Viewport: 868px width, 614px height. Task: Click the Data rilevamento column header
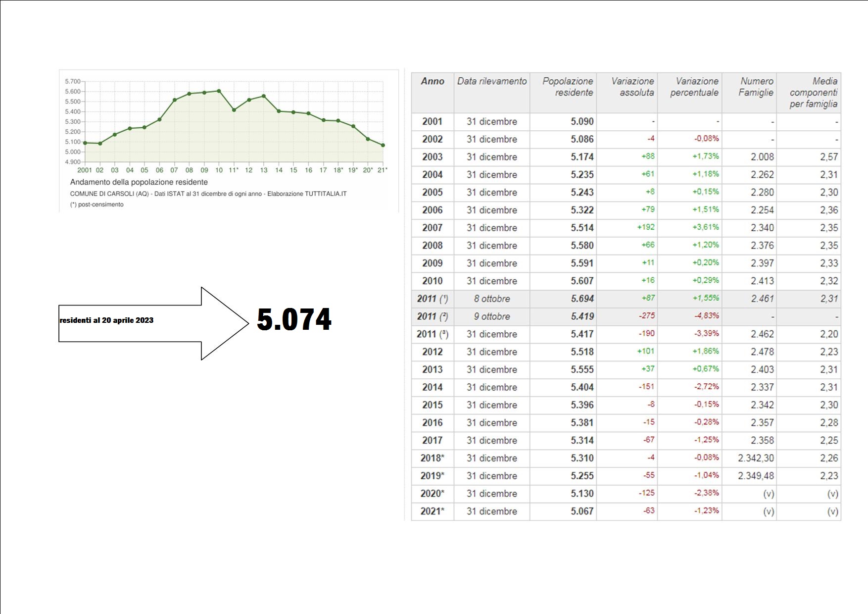click(x=491, y=82)
